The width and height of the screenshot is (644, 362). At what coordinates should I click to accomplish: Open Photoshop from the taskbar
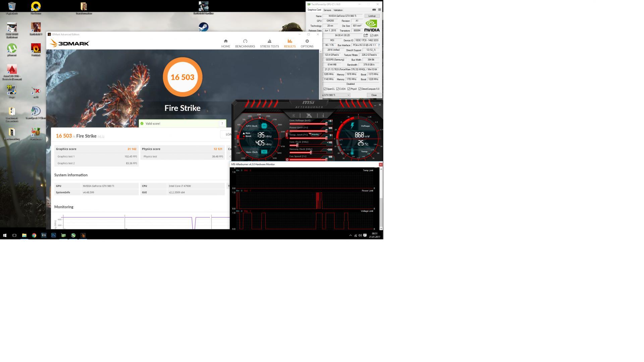point(53,235)
